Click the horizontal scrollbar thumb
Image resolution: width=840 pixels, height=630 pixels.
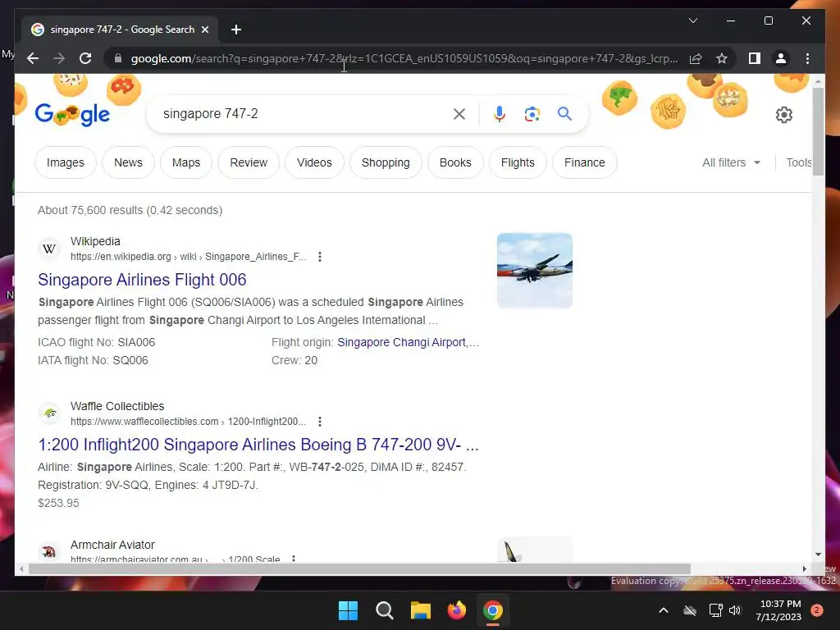click(359, 569)
